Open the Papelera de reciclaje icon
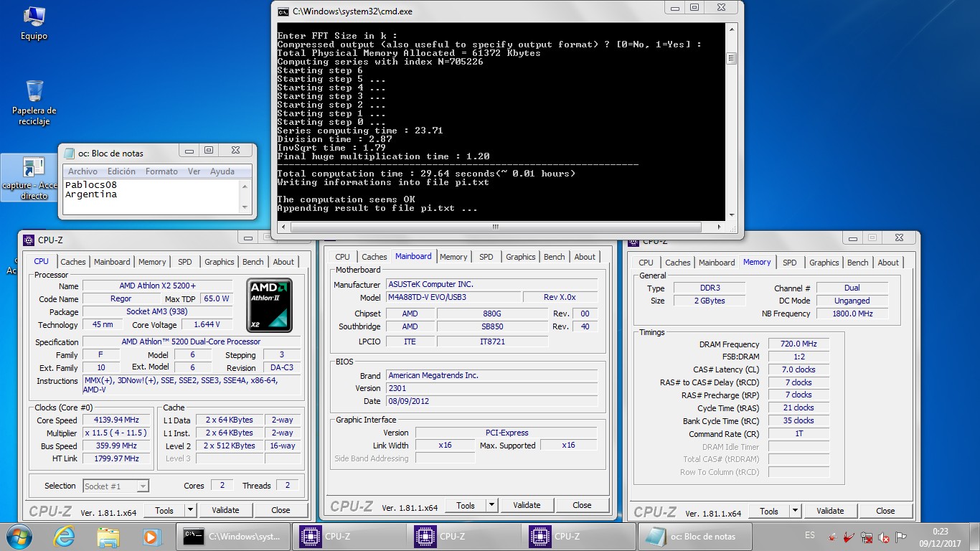Viewport: 980px width, 551px height. click(x=34, y=103)
